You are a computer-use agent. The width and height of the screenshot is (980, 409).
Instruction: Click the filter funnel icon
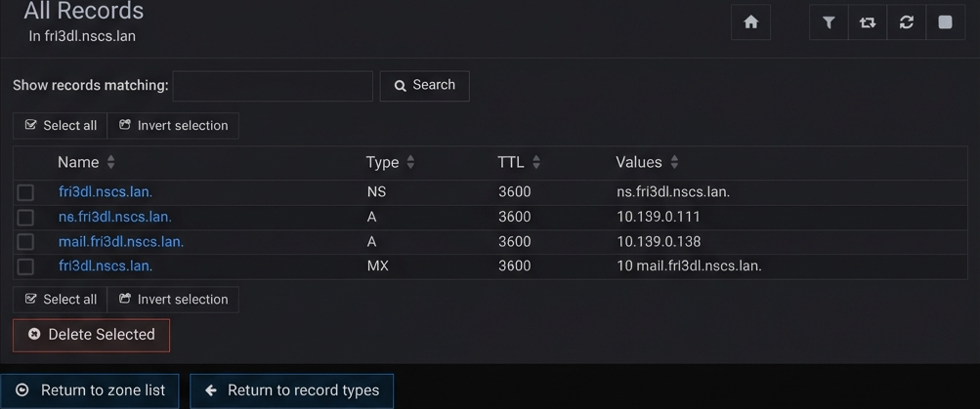829,22
